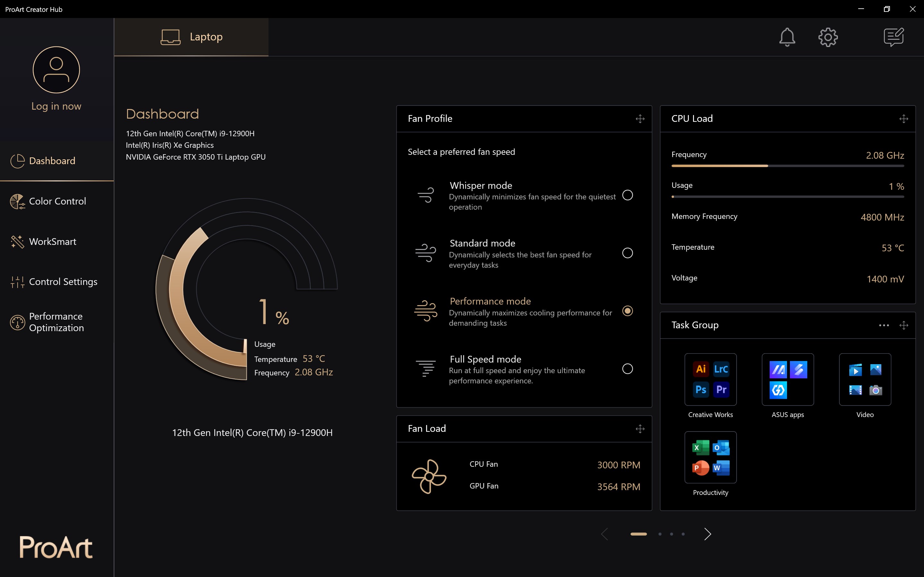
Task: Click the Log in now link
Action: click(56, 106)
